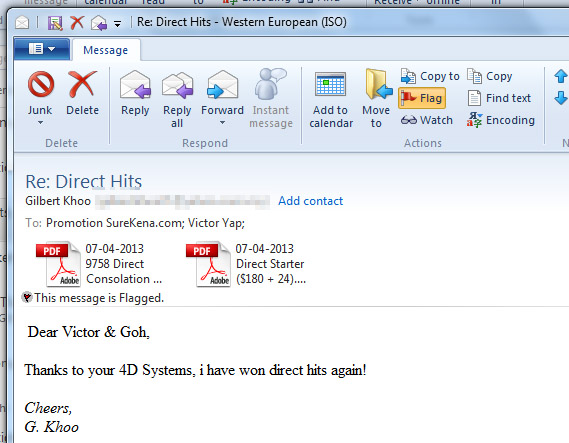Image resolution: width=569 pixels, height=443 pixels.
Task: Open the blue application menu button
Action: click(x=41, y=49)
